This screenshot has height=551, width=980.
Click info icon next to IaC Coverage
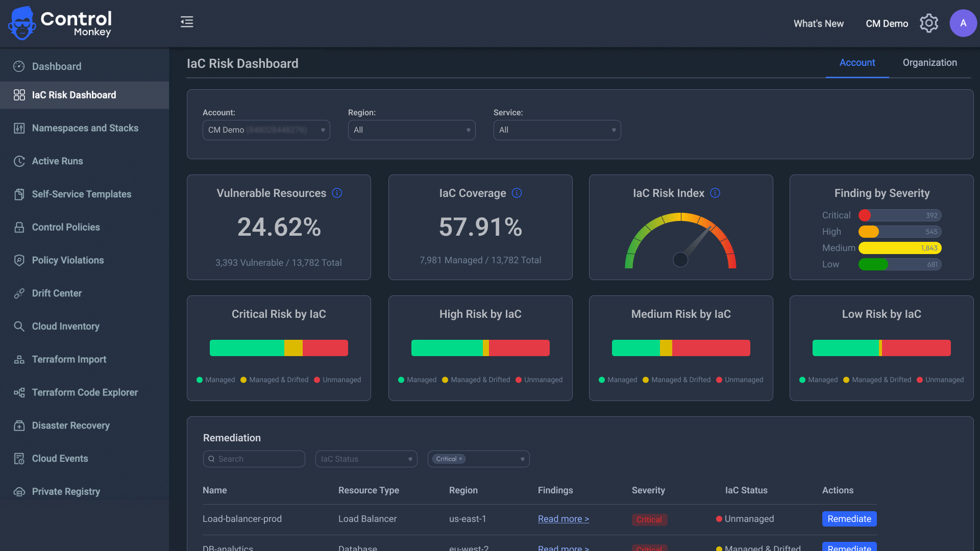click(x=517, y=193)
